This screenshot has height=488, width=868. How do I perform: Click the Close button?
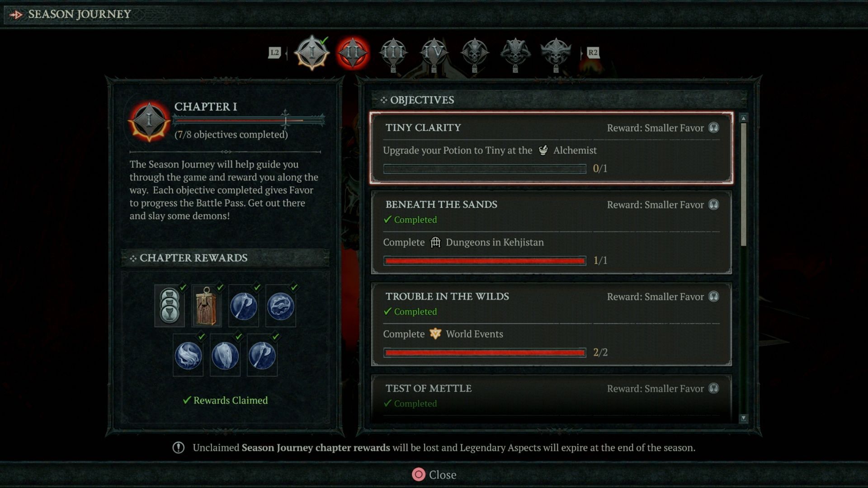434,474
